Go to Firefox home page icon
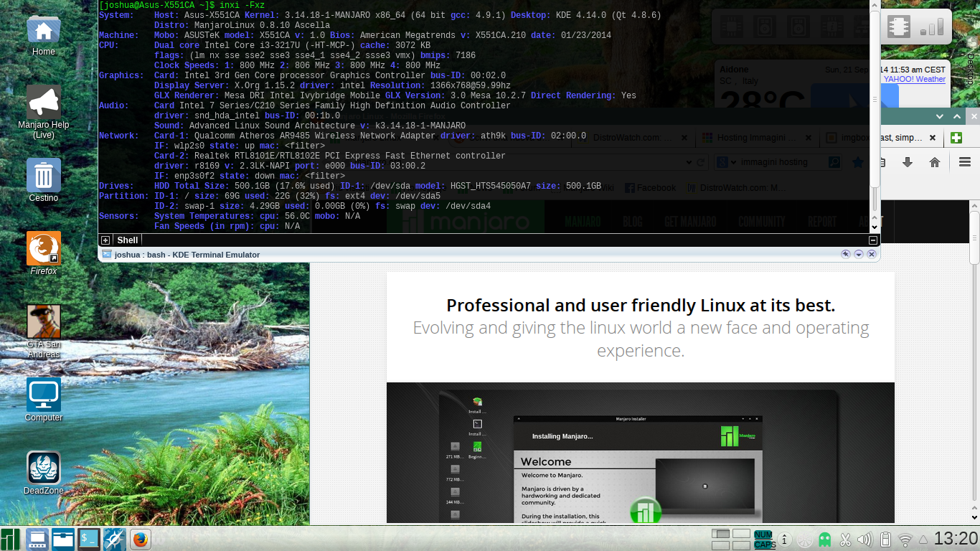 click(x=935, y=162)
